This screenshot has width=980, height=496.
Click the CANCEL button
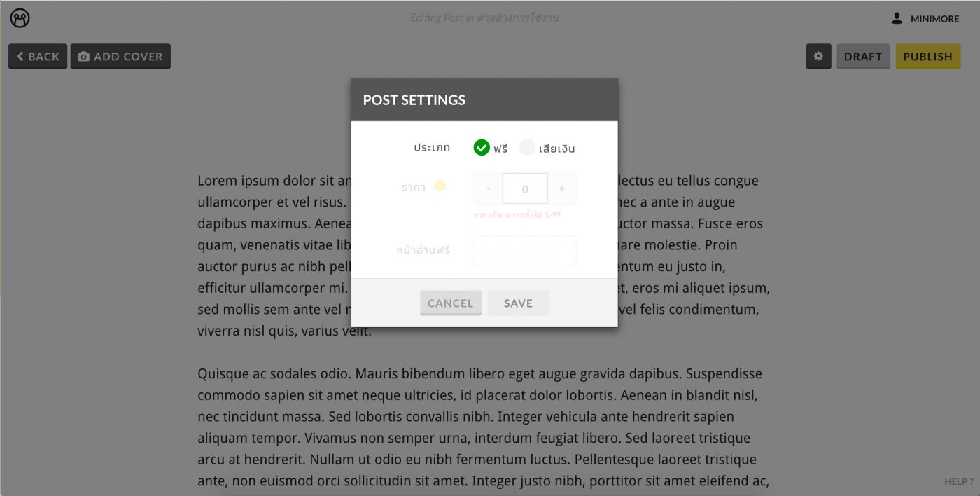[x=451, y=303]
